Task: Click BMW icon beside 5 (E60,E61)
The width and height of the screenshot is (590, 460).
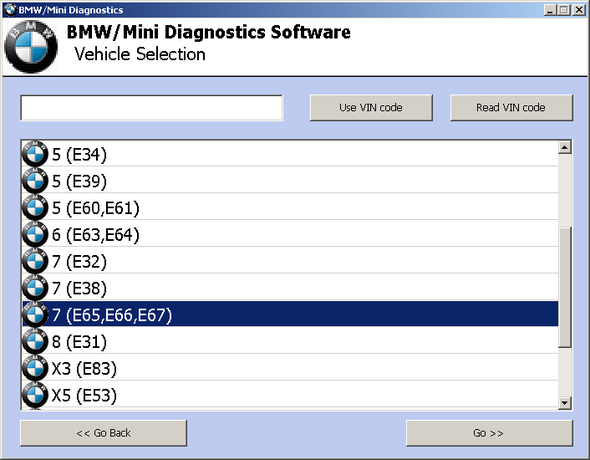Action: (x=35, y=207)
